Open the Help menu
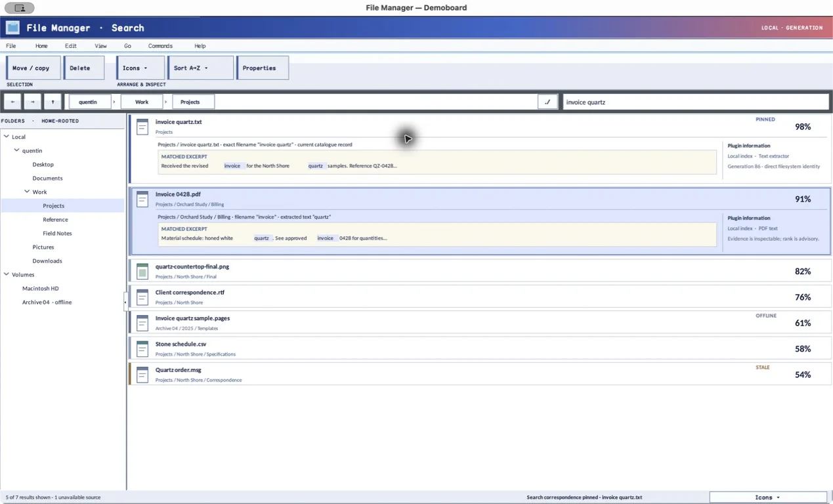The width and height of the screenshot is (833, 504). pos(200,46)
